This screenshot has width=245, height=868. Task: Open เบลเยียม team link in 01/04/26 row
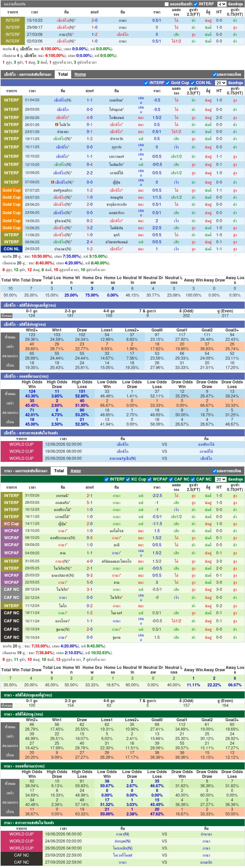point(116,101)
